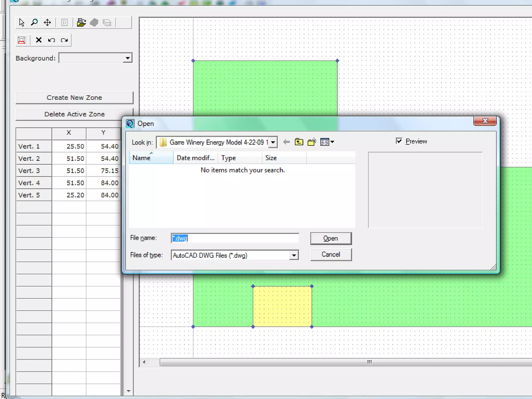The height and width of the screenshot is (399, 532).
Task: Expand the Background dropdown
Action: click(x=128, y=58)
